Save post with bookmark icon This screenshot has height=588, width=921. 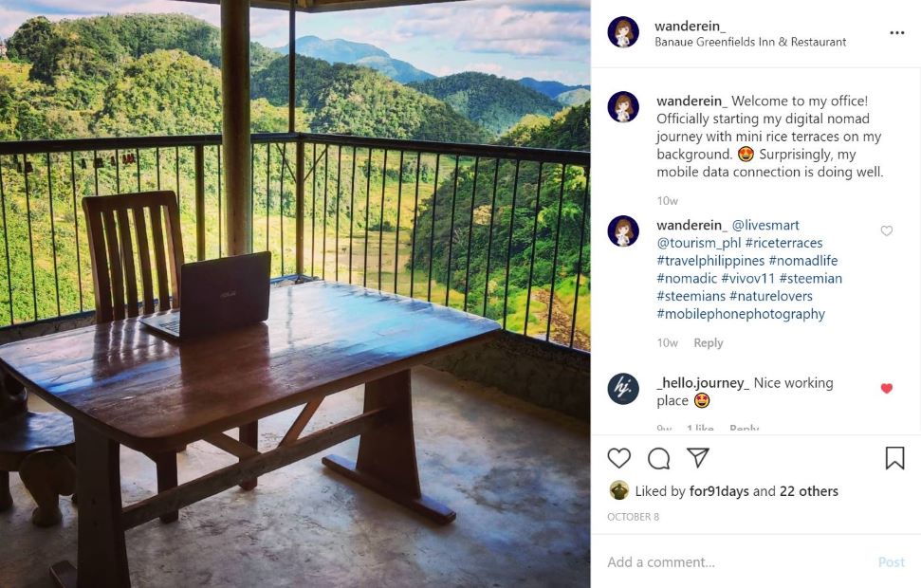point(894,458)
